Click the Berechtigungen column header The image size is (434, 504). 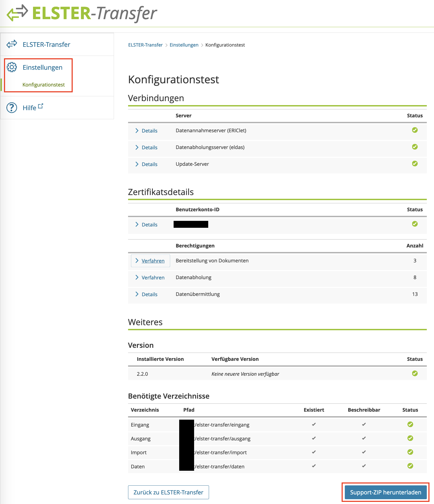(x=195, y=246)
